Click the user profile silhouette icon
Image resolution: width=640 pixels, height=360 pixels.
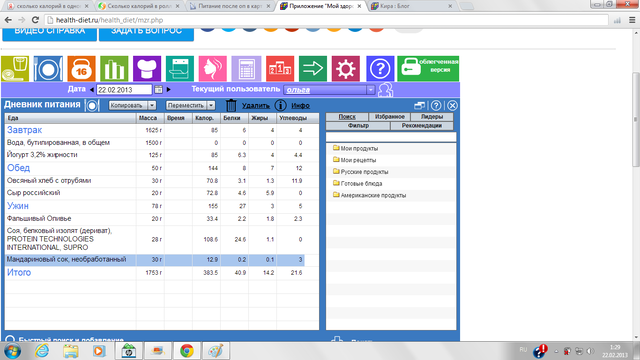[x=385, y=90]
